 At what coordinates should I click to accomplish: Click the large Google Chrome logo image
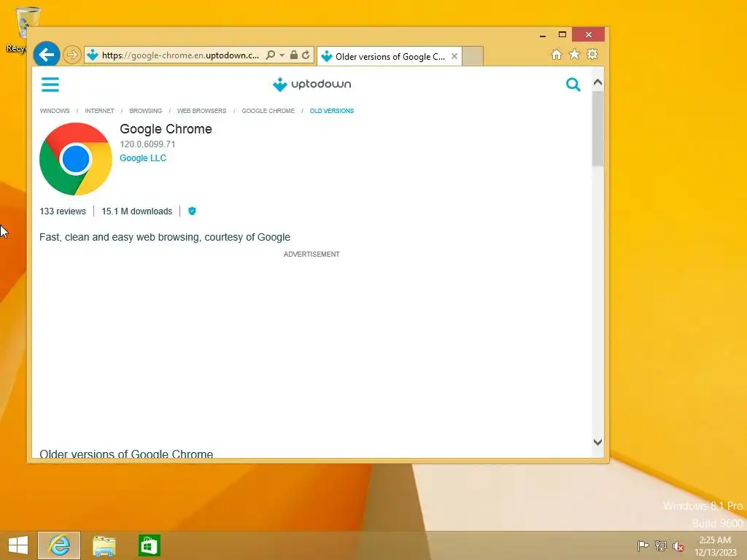[x=76, y=159]
